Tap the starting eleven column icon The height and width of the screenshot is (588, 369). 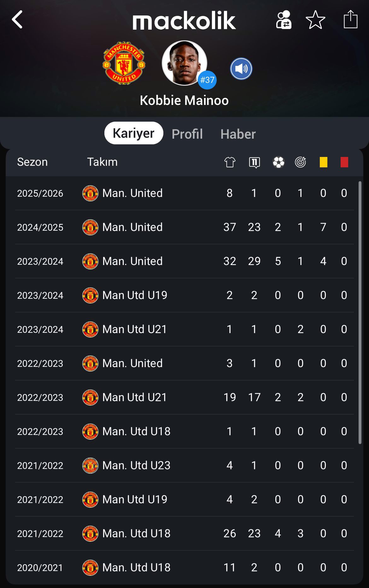tap(254, 162)
